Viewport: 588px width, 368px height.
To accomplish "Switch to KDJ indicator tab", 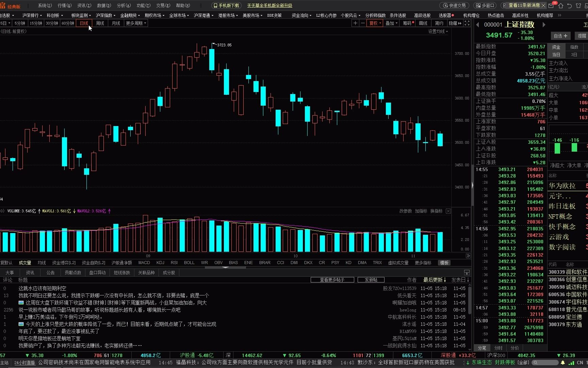I will point(160,263).
